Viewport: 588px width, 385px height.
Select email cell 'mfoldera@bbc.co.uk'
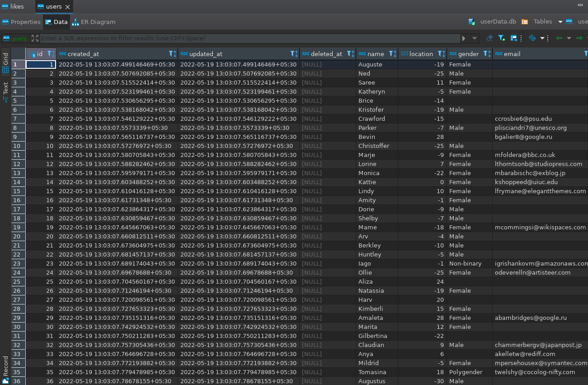coord(541,155)
